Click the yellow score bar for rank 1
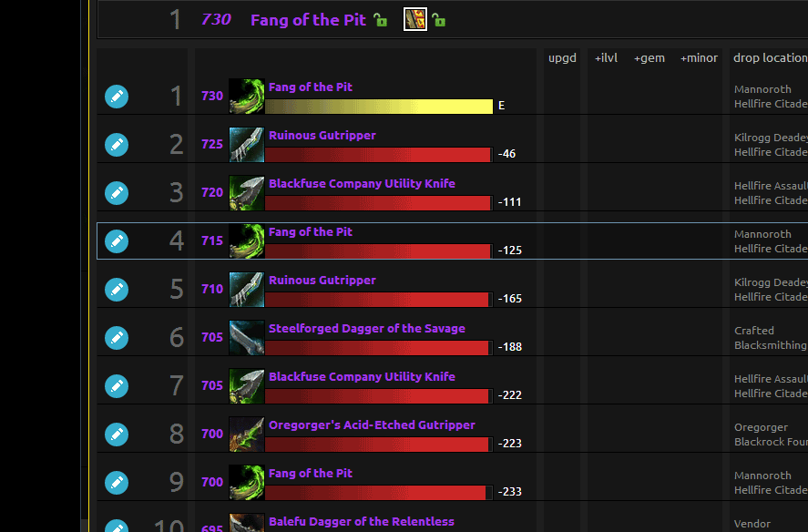The width and height of the screenshot is (808, 532). 379,106
